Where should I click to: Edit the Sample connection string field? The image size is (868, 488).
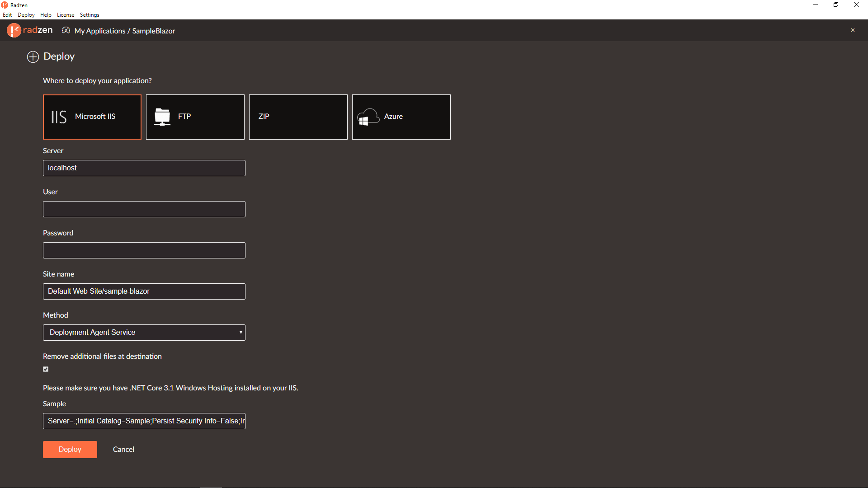[144, 421]
